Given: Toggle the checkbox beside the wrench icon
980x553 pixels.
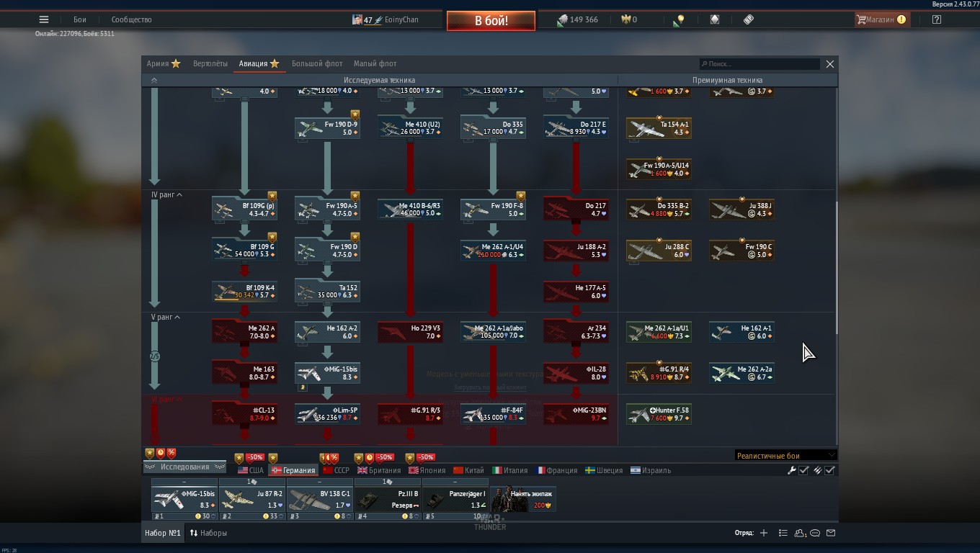Looking at the screenshot, I should [x=803, y=470].
